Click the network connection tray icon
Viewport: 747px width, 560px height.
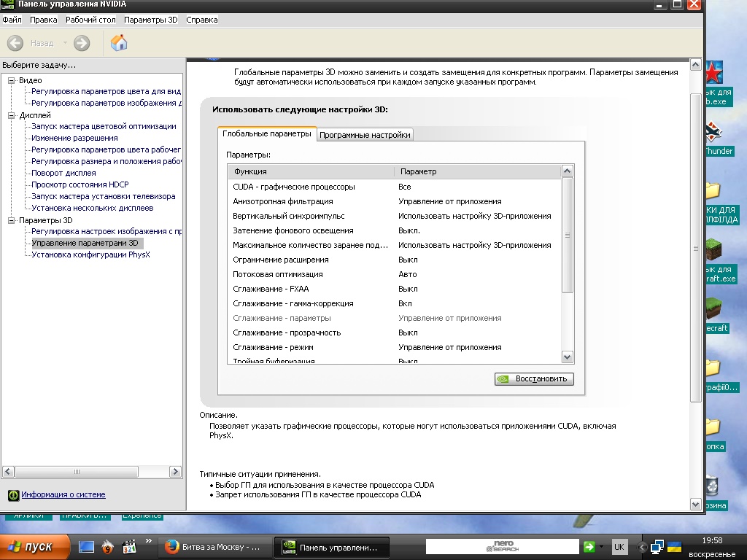(657, 547)
